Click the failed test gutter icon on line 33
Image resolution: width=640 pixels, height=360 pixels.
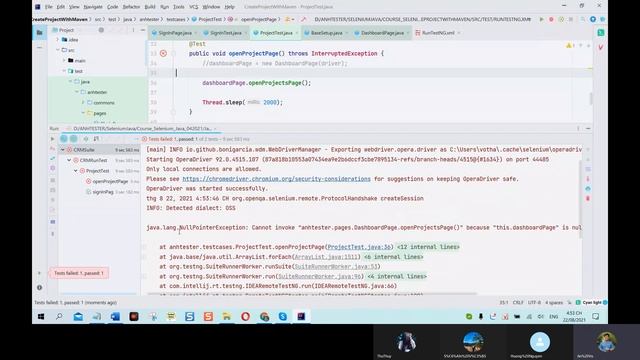click(163, 53)
